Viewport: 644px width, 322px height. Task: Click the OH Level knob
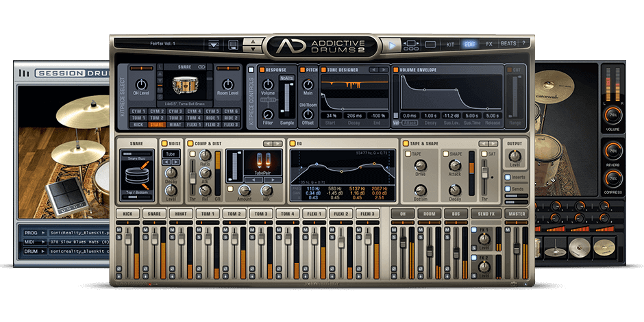click(141, 84)
